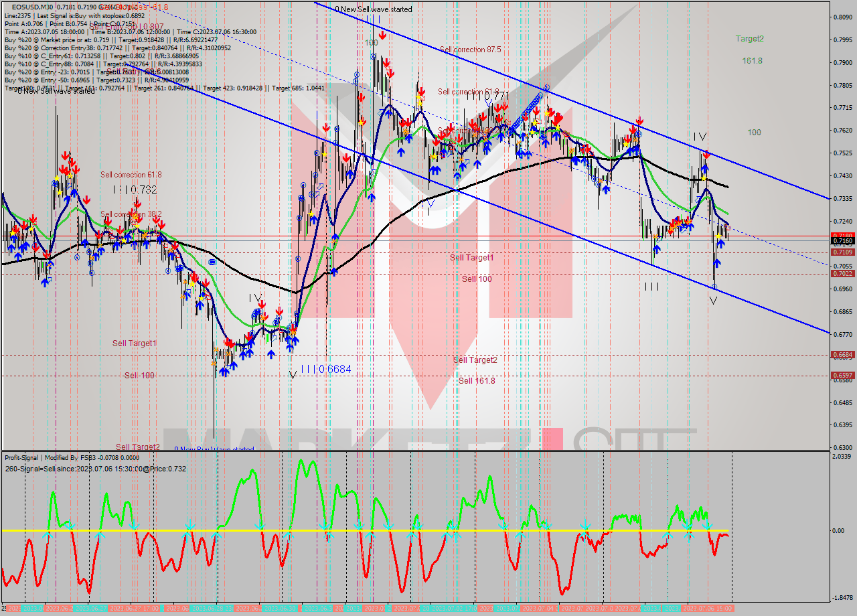The image size is (857, 616).
Task: Click 0.6395 on the price axis
Action: (842, 425)
